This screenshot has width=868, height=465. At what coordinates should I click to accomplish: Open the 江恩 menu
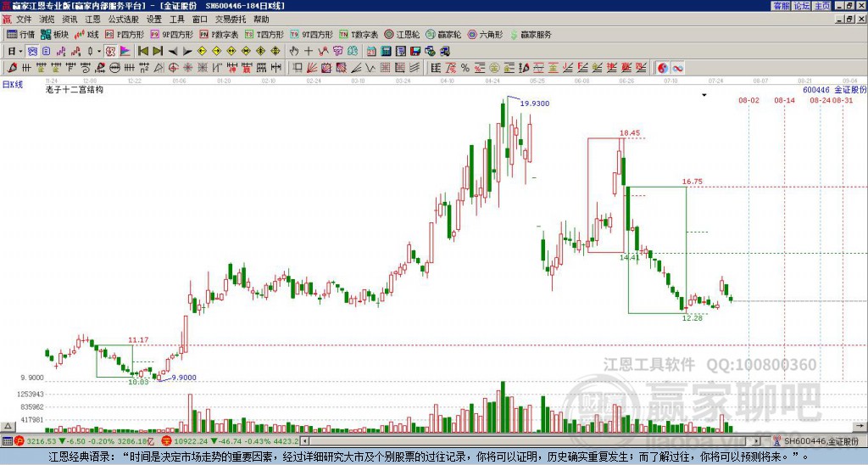[92, 20]
